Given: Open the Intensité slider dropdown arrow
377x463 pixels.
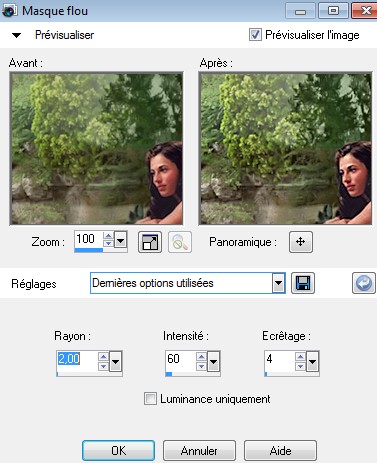Looking at the screenshot, I should [213, 361].
